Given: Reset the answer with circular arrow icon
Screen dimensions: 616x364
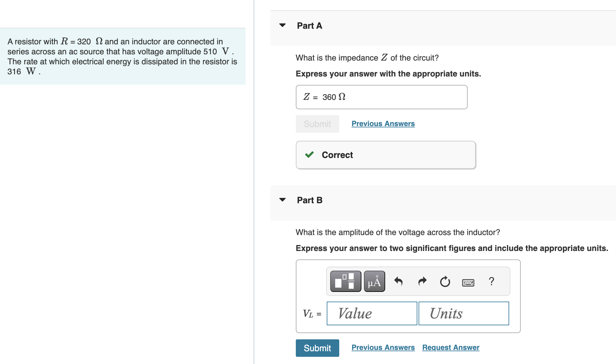Looking at the screenshot, I should click(x=445, y=282).
